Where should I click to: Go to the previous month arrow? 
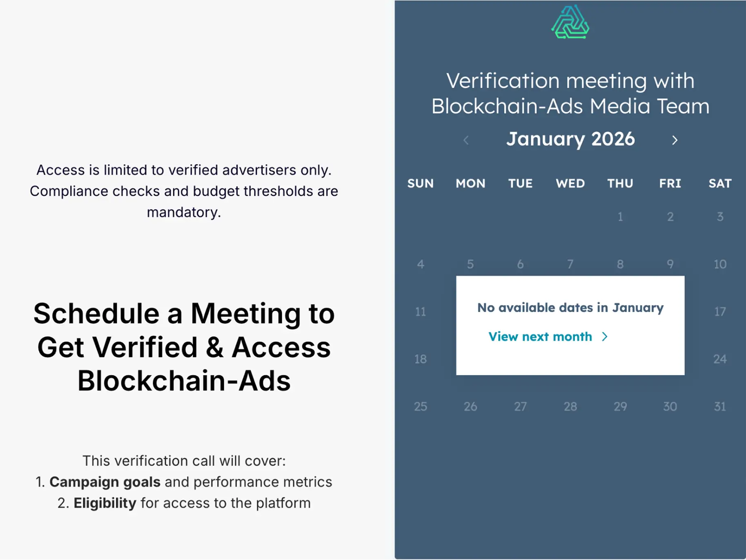tap(466, 140)
